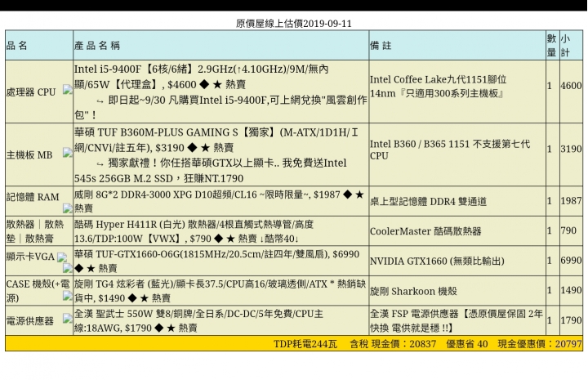Click the image icon directly right of 顯示卡VGA
The image size is (588, 380).
point(62,257)
